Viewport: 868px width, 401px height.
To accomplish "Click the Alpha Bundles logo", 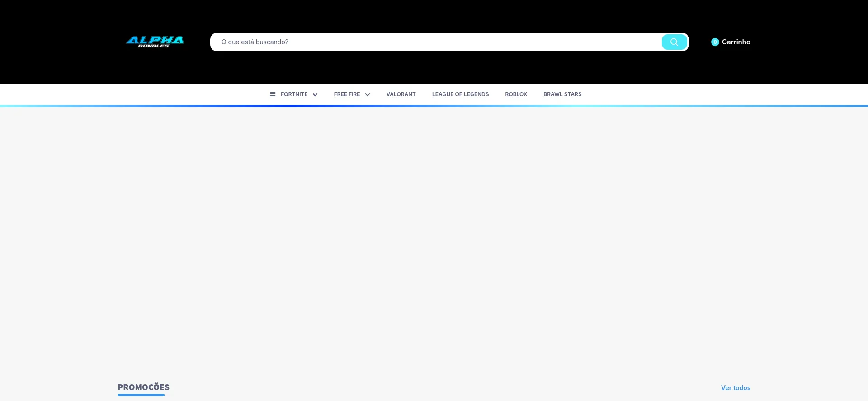I will tap(155, 42).
